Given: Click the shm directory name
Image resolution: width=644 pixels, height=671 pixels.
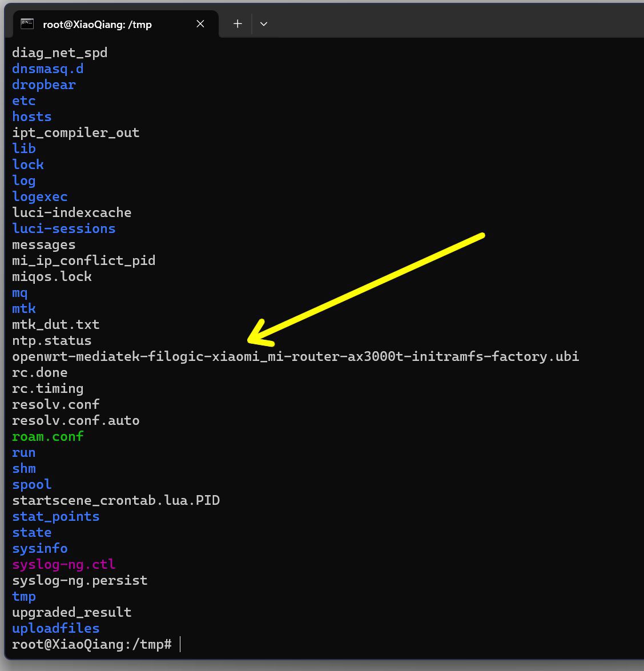Looking at the screenshot, I should point(23,469).
